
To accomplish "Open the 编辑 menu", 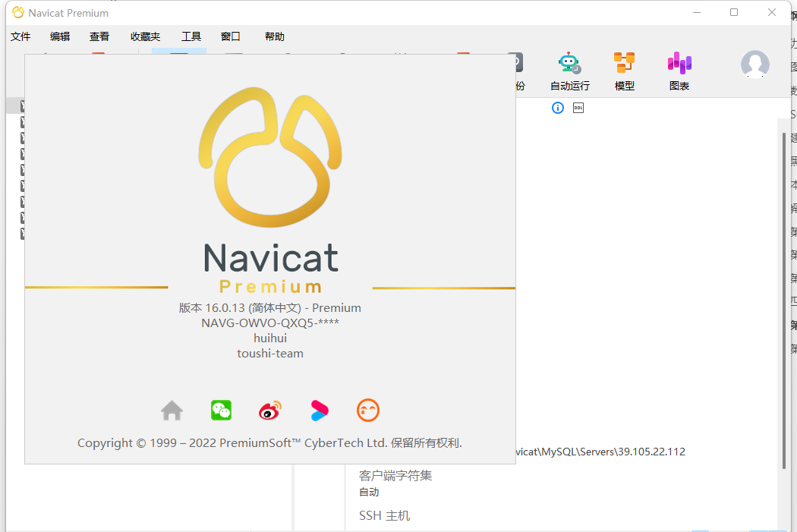I will point(60,36).
